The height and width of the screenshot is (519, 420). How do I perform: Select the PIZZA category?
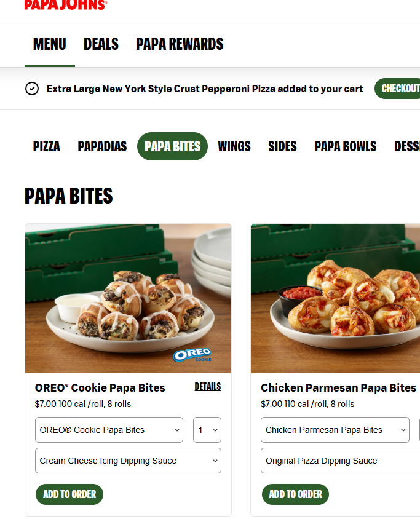pyautogui.click(x=46, y=146)
